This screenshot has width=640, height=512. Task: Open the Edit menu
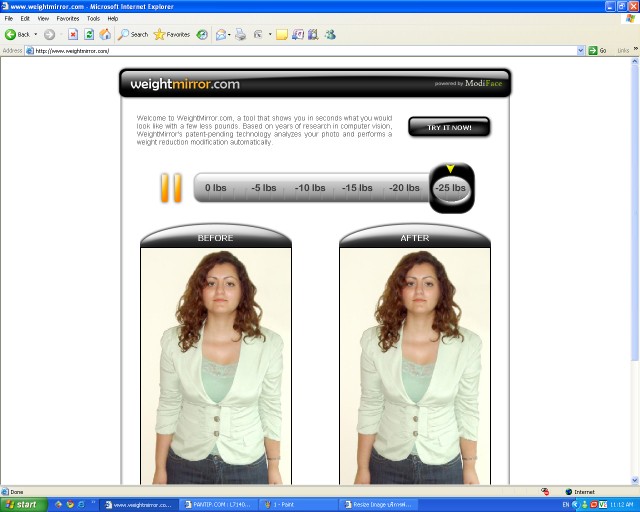click(25, 18)
